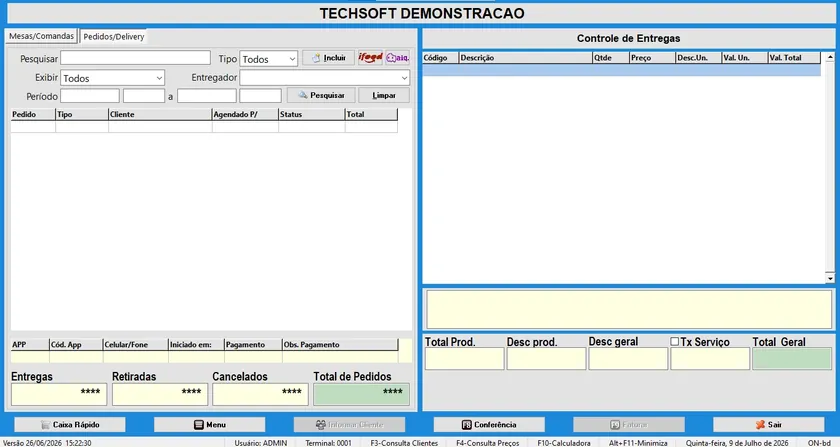
Task: Open the Exibir dropdown showing Todos
Action: [x=112, y=78]
